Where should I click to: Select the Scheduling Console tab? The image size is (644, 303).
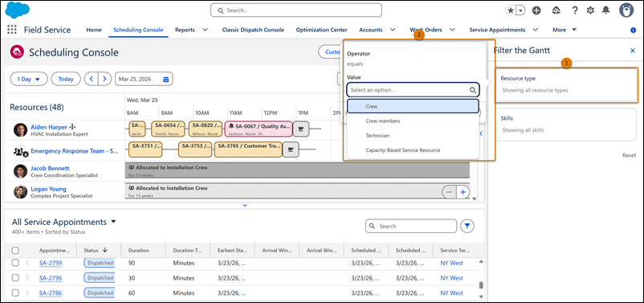pyautogui.click(x=138, y=30)
